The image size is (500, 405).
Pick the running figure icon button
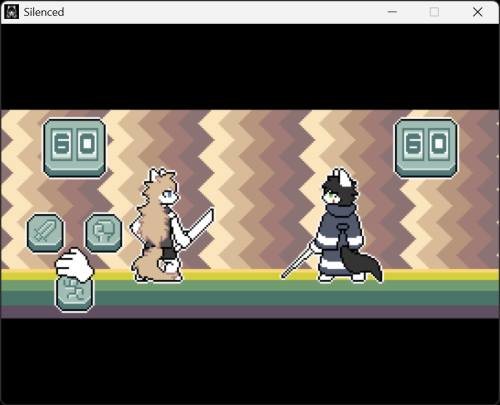[x=74, y=293]
